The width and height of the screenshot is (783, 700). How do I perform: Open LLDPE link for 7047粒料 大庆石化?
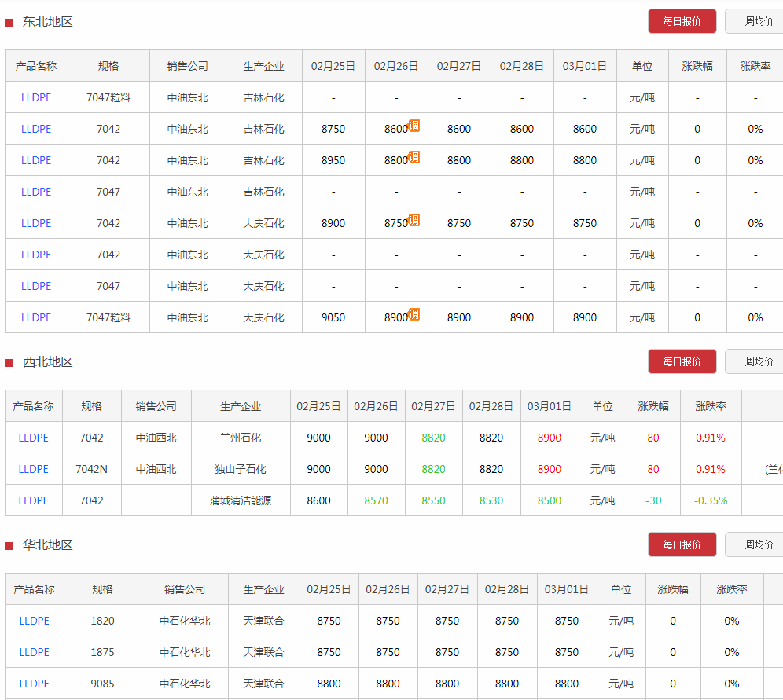(x=36, y=318)
